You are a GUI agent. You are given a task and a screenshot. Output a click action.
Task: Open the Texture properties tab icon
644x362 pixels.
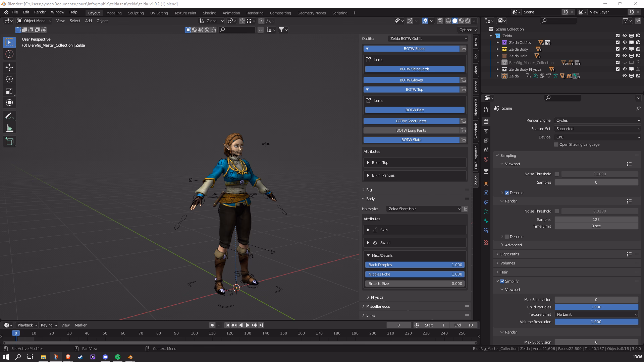coord(486,242)
